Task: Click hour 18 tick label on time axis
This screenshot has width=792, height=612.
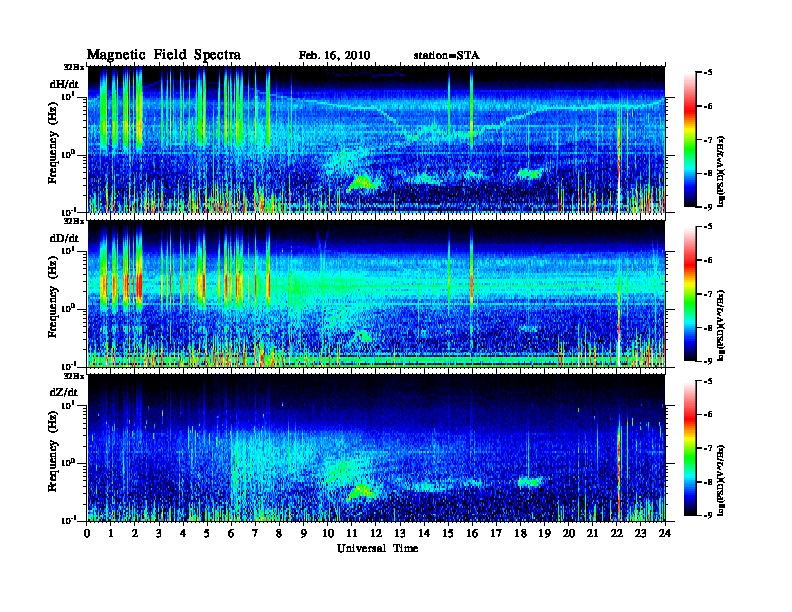Action: point(520,533)
